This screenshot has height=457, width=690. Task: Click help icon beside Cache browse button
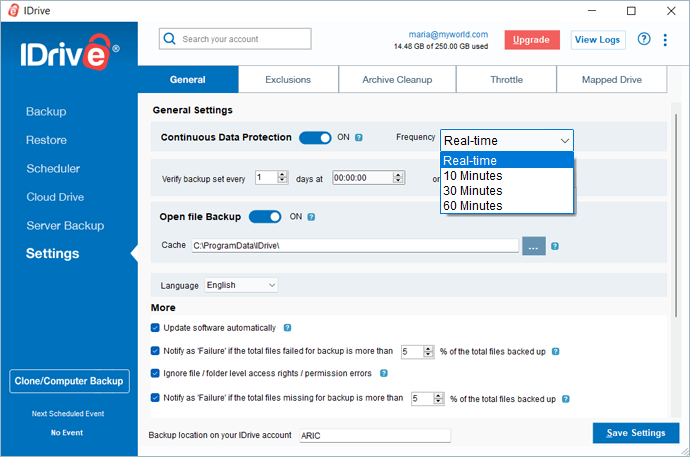(x=555, y=246)
